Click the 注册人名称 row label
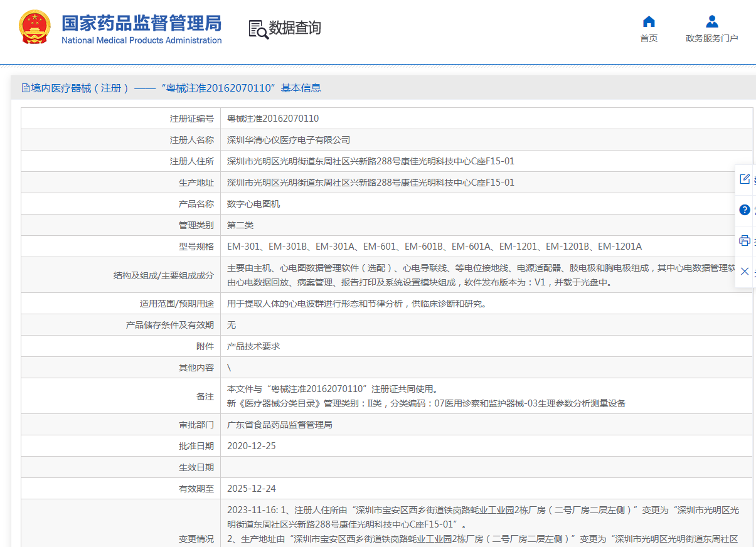756x547 pixels. point(192,140)
